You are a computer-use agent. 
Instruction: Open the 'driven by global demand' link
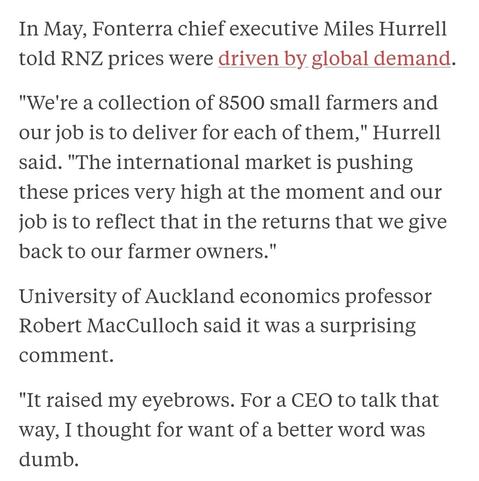334,59
